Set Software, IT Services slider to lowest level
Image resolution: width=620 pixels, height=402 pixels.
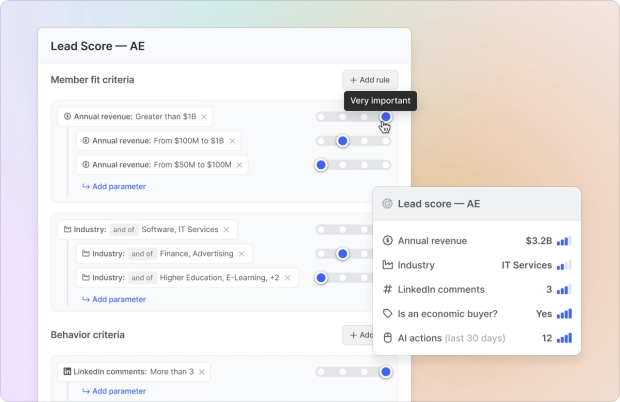pyautogui.click(x=321, y=230)
